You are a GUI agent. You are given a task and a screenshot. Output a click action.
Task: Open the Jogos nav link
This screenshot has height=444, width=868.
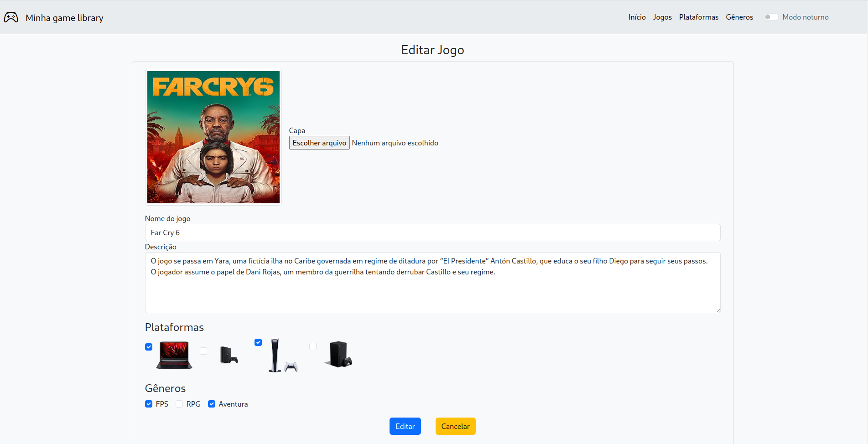coord(662,17)
